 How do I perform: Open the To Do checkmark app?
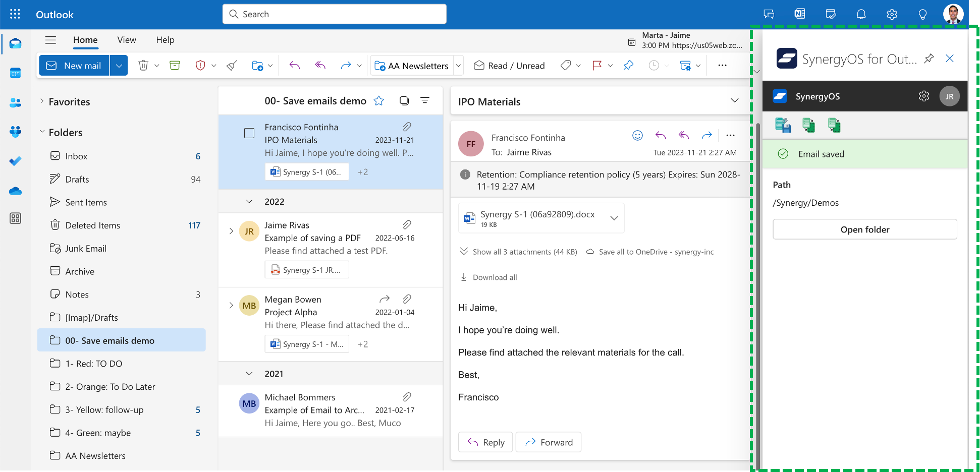15,161
